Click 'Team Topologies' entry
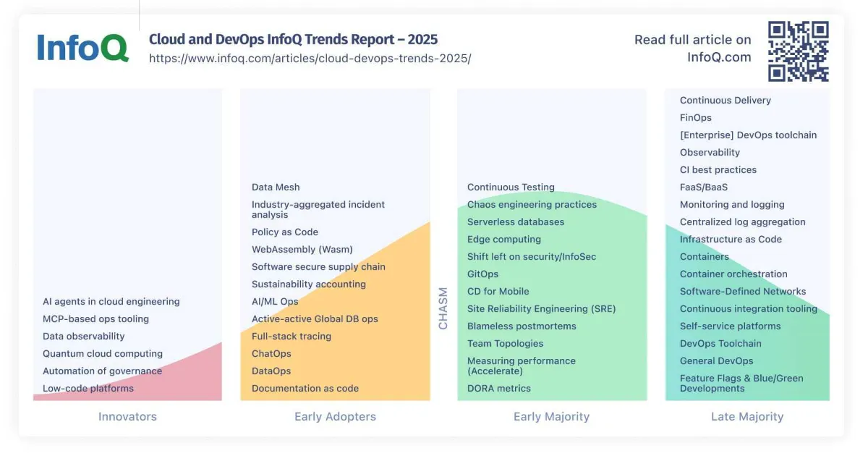 click(x=505, y=344)
